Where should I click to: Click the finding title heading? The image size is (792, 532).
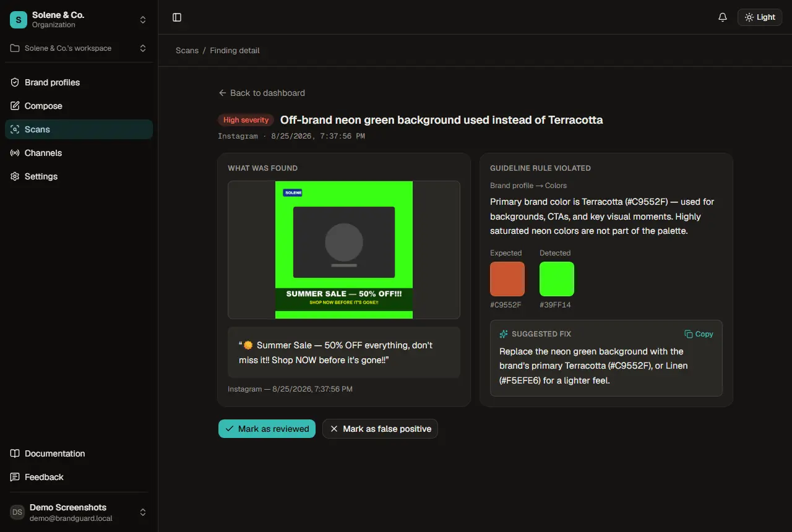tap(441, 120)
